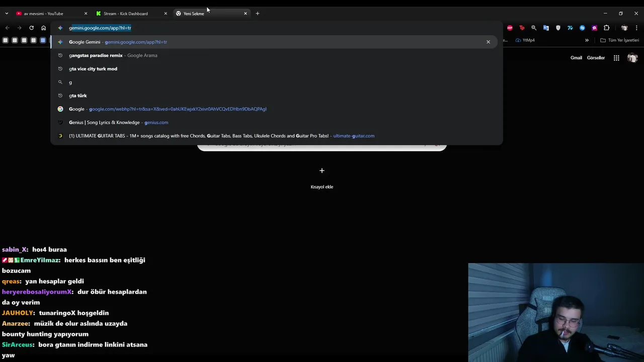Open the Tüm Yer İşaretleri folder
644x362 pixels.
click(x=620, y=40)
